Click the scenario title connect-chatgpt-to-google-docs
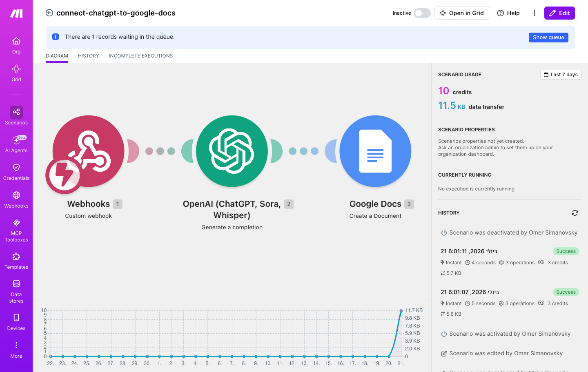The image size is (588, 372). tap(116, 13)
